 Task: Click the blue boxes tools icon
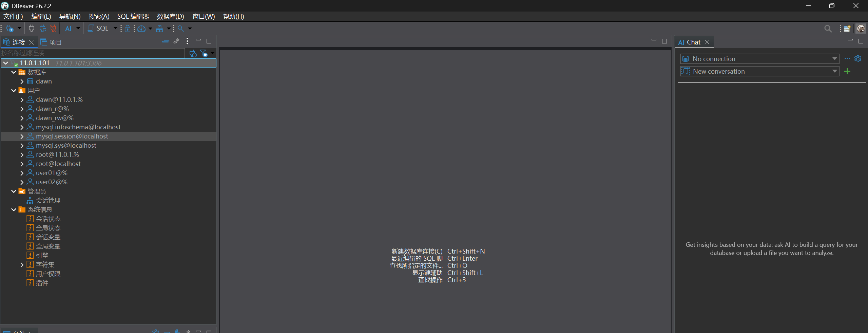160,29
